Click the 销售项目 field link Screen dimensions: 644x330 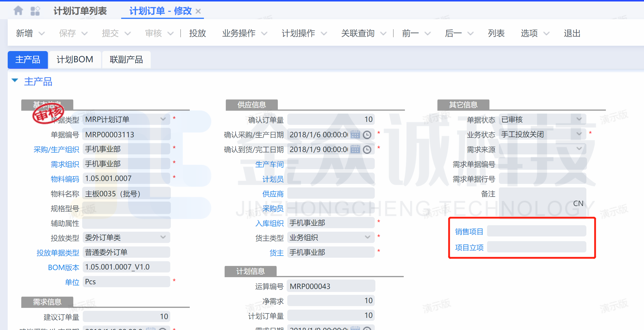(x=469, y=232)
